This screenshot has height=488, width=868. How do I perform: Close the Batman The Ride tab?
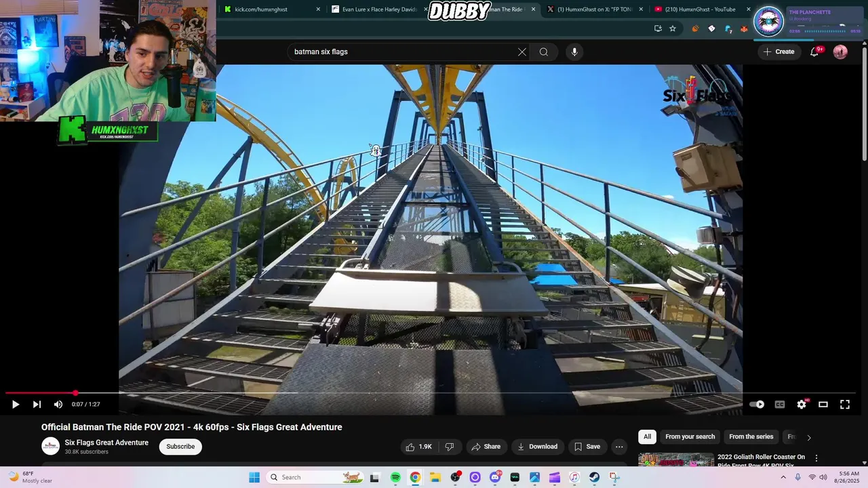533,9
